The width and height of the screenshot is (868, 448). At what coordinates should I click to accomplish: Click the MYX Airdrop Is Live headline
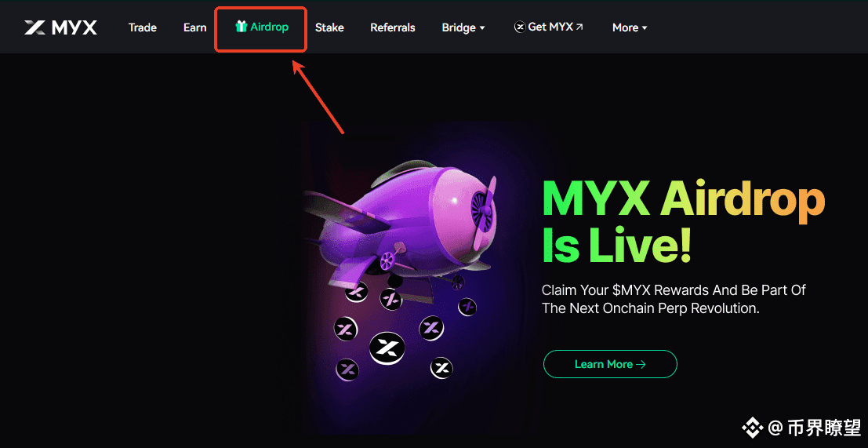[x=683, y=223]
